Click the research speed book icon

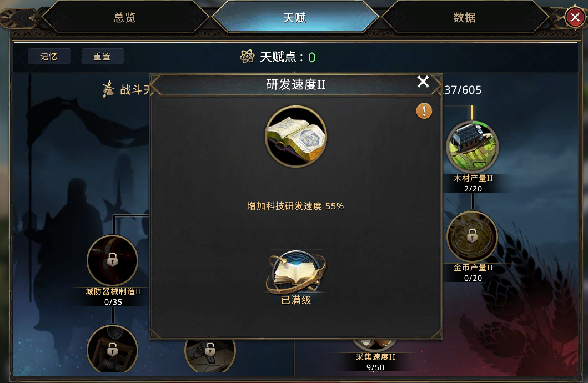point(296,137)
